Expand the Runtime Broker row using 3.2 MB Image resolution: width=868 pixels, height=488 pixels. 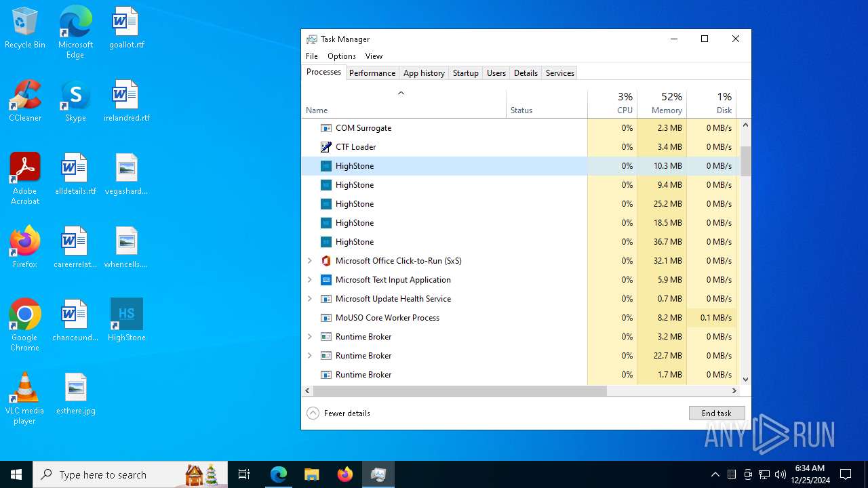[x=310, y=337]
